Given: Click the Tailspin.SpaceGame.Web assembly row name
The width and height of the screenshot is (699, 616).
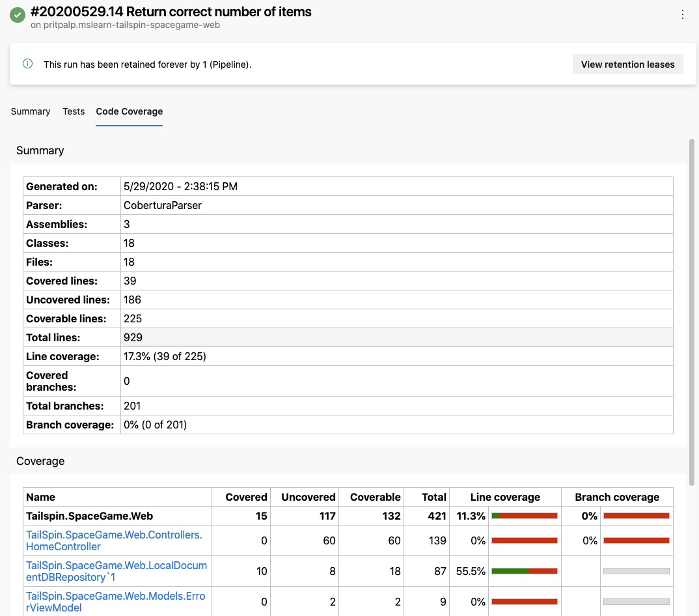Looking at the screenshot, I should click(89, 516).
